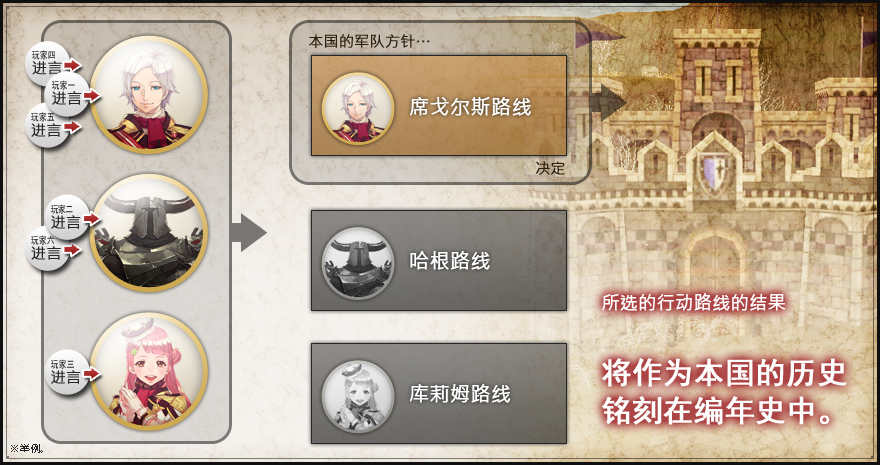Image resolution: width=880 pixels, height=465 pixels.
Task: Click the 本国的军队方针 heading
Action: pos(369,42)
